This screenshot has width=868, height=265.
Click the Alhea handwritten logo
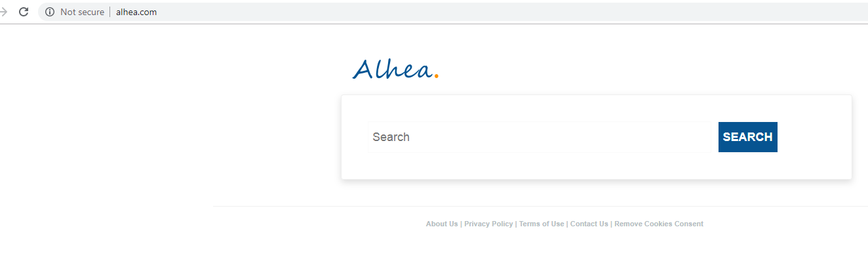coord(392,69)
